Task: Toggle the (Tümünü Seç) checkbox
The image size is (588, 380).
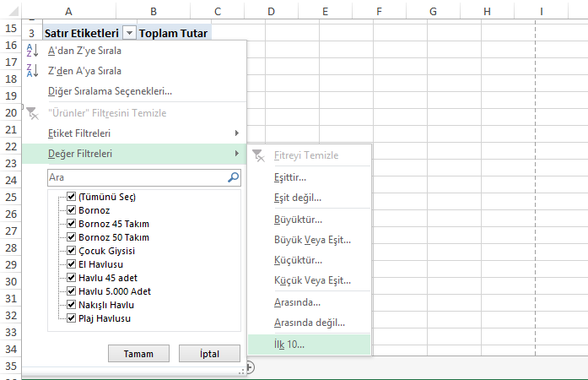Action: (x=72, y=197)
